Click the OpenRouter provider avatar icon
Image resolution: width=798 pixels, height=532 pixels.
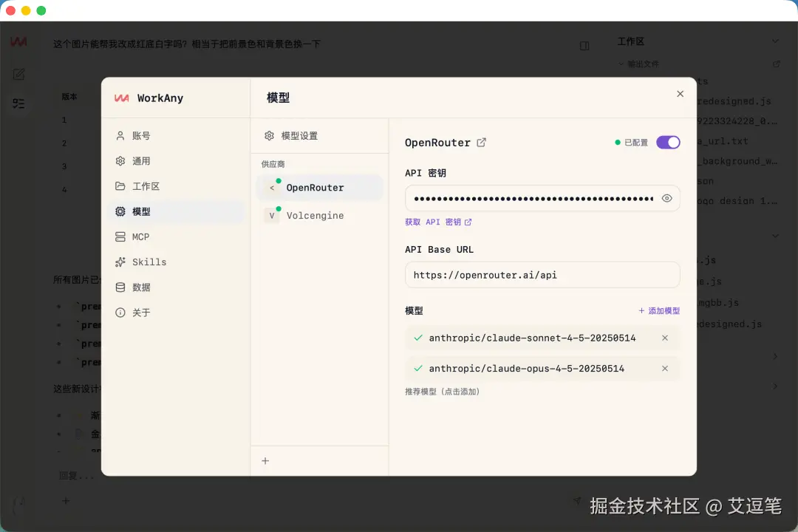[x=272, y=188]
